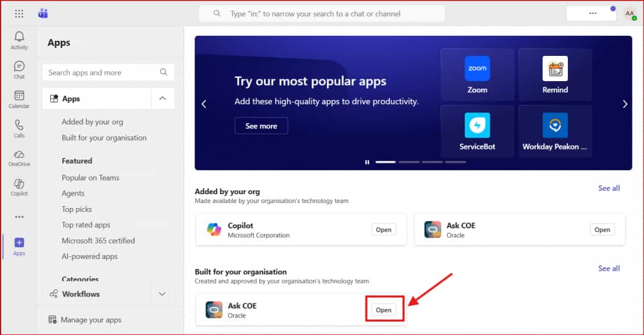Screen dimensions: 644x335
Task: Pause the banner carousel
Action: (367, 162)
